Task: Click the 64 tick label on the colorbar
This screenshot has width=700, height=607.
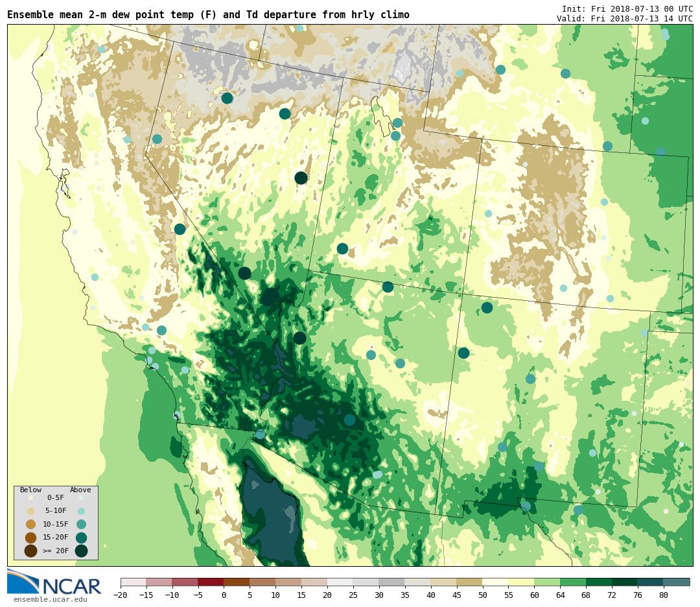Action: 560,595
